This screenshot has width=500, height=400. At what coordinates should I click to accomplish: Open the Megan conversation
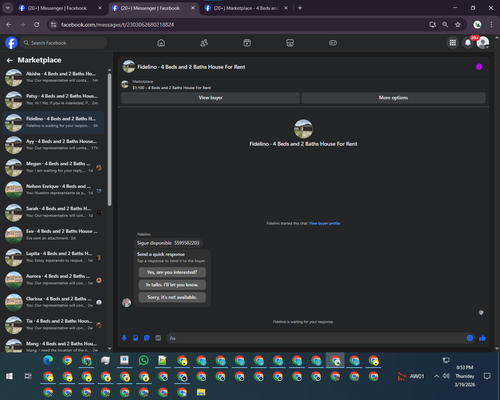coord(53,167)
